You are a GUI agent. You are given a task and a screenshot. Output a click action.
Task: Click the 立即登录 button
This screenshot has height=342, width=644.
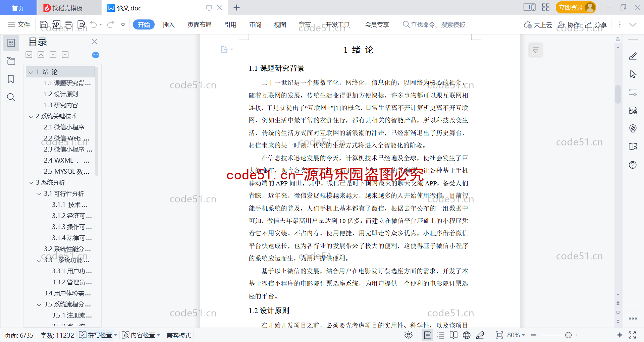(x=576, y=7)
